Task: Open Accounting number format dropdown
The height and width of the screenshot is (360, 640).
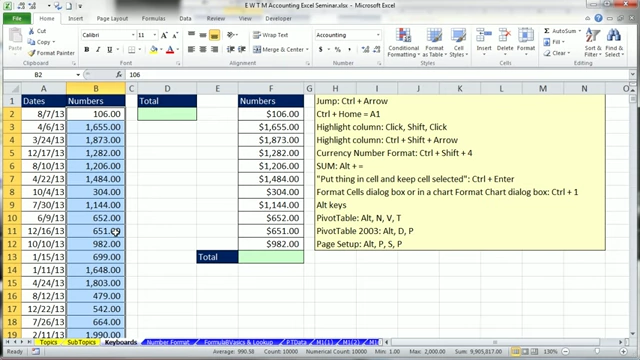Action: coord(378,35)
